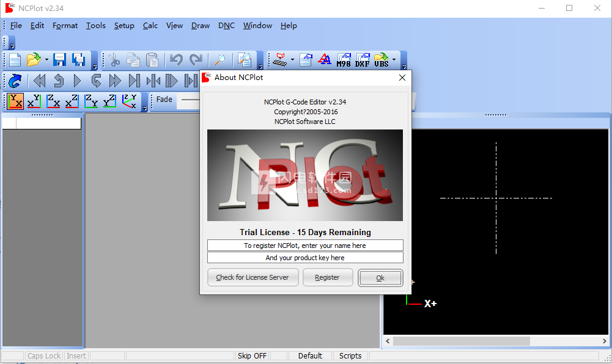Open the M98/DXF/VBS toolbar overflow arrow
The height and width of the screenshot is (364, 612).
pyautogui.click(x=404, y=61)
